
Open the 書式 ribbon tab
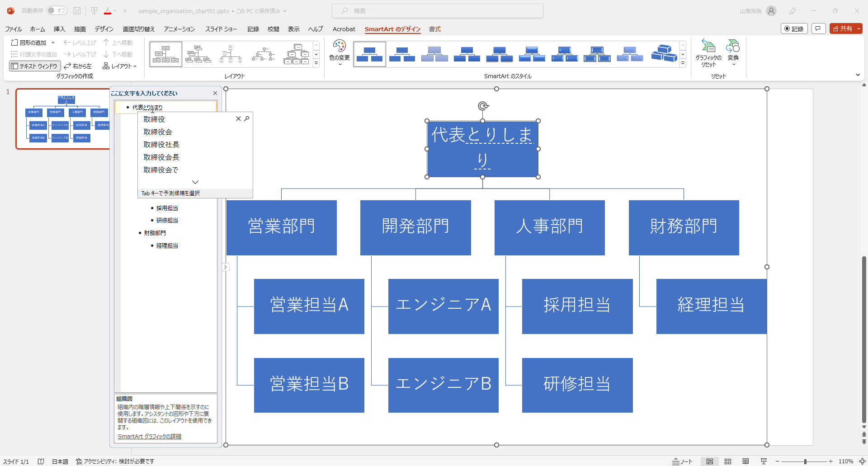pos(434,29)
